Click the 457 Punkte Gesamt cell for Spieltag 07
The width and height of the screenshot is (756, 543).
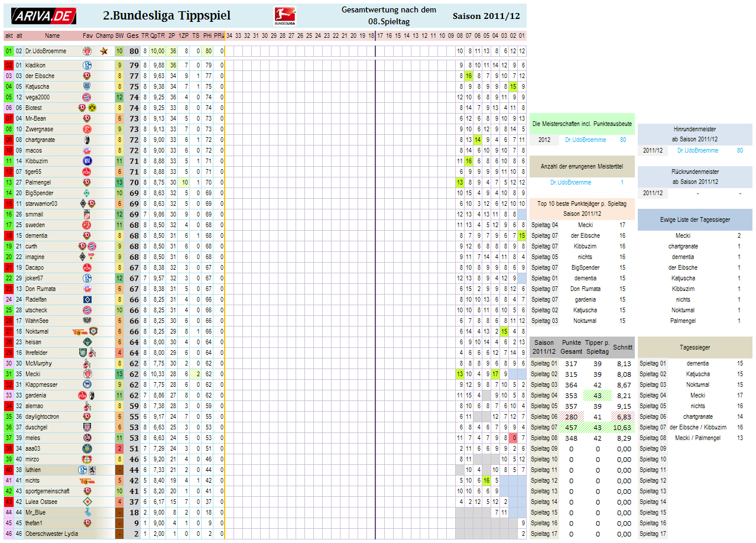point(571,428)
